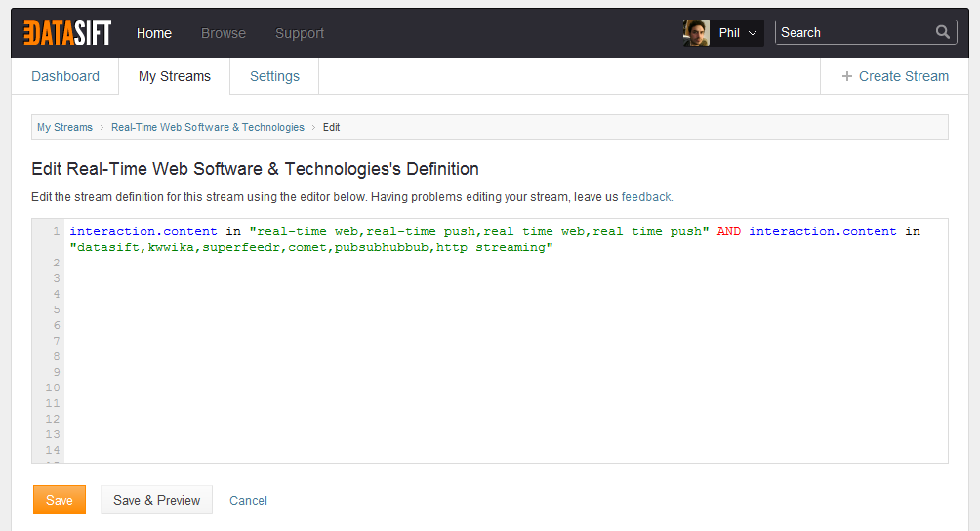Click Phil's profile avatar
980x531 pixels.
pos(696,32)
